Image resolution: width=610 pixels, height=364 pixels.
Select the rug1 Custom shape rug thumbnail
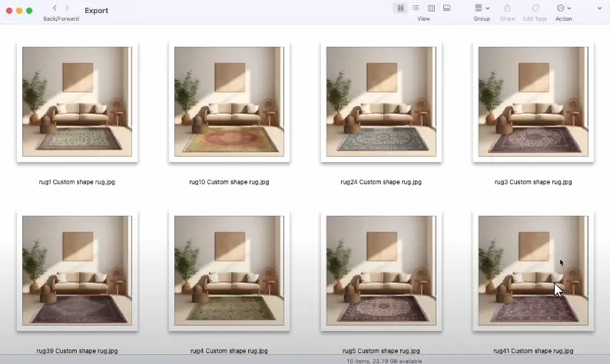[x=77, y=101]
